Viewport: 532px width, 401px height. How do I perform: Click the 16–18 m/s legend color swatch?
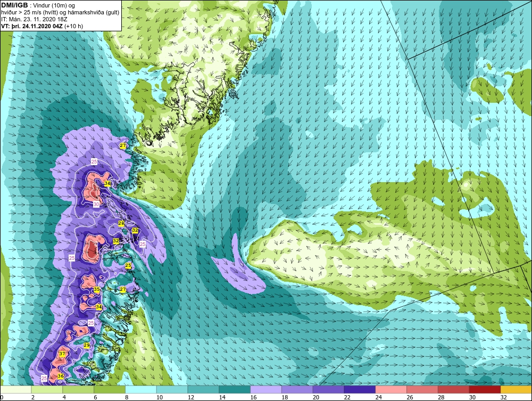[266, 389]
